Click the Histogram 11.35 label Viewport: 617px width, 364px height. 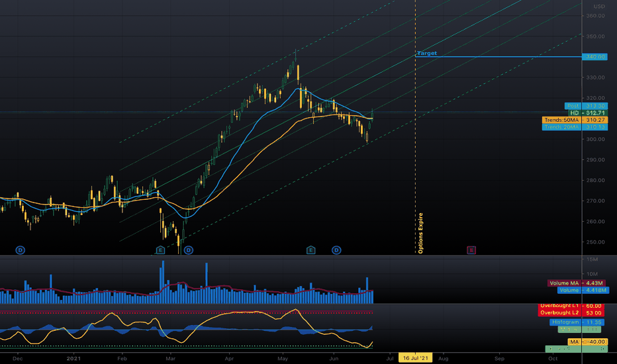click(577, 322)
